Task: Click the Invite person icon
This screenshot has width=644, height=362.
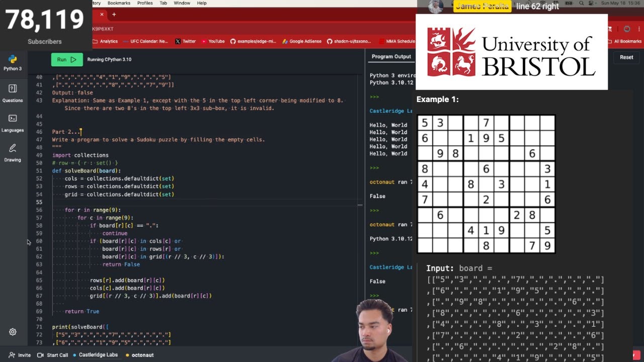Action: coord(11,355)
